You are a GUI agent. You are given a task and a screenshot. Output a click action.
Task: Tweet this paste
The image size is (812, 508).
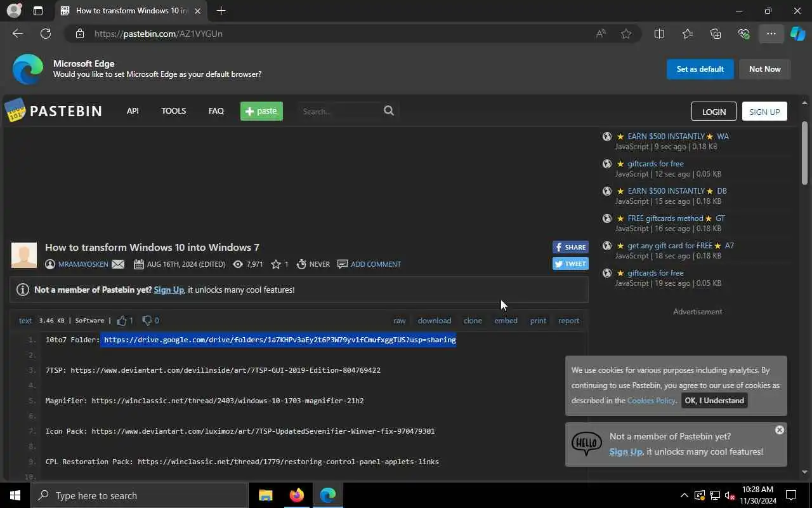[x=570, y=264]
